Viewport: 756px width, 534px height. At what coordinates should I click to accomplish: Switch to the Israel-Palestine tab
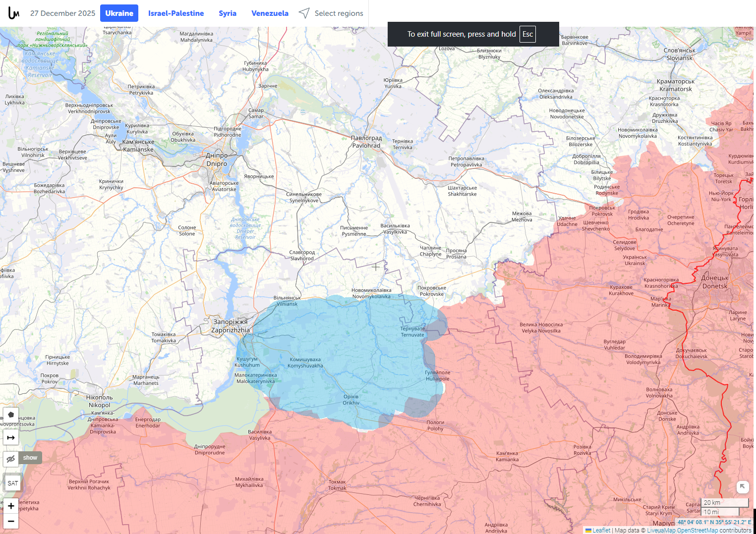coord(176,13)
